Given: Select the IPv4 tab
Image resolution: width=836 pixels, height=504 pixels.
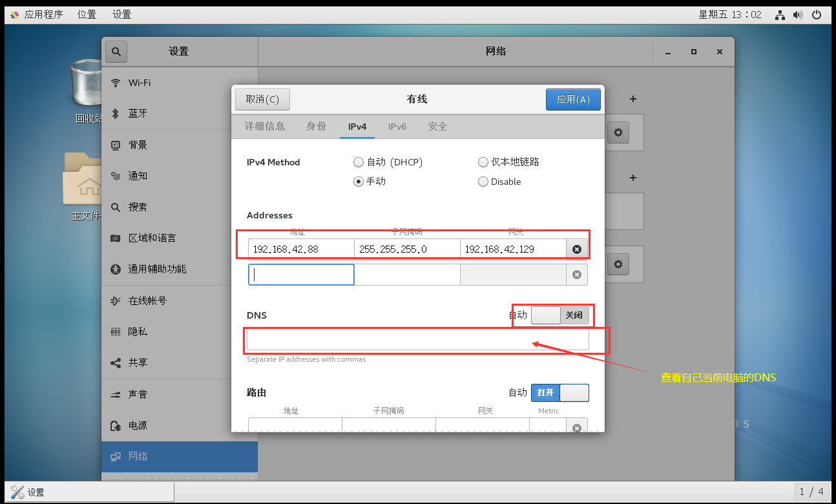Looking at the screenshot, I should [x=357, y=127].
